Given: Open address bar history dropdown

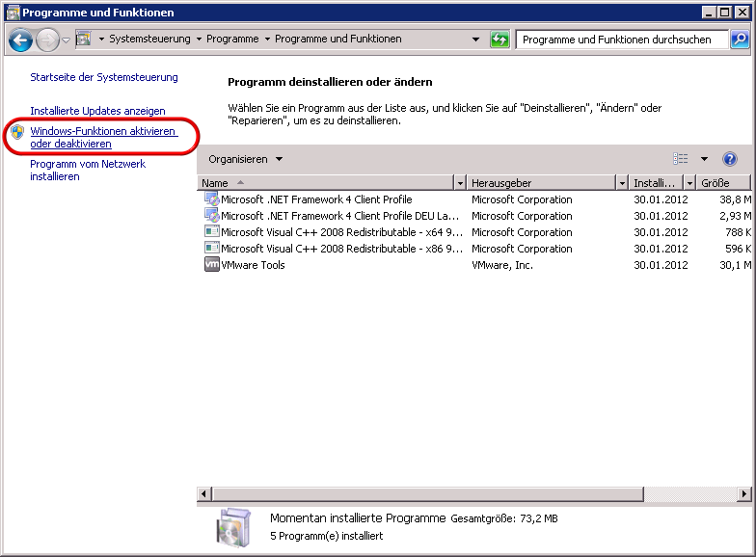Looking at the screenshot, I should [475, 39].
